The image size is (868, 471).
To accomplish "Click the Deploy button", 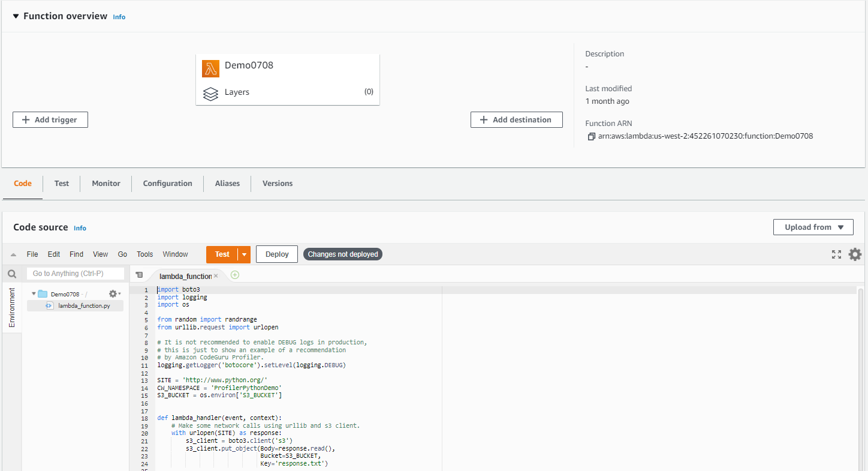I will tap(276, 254).
